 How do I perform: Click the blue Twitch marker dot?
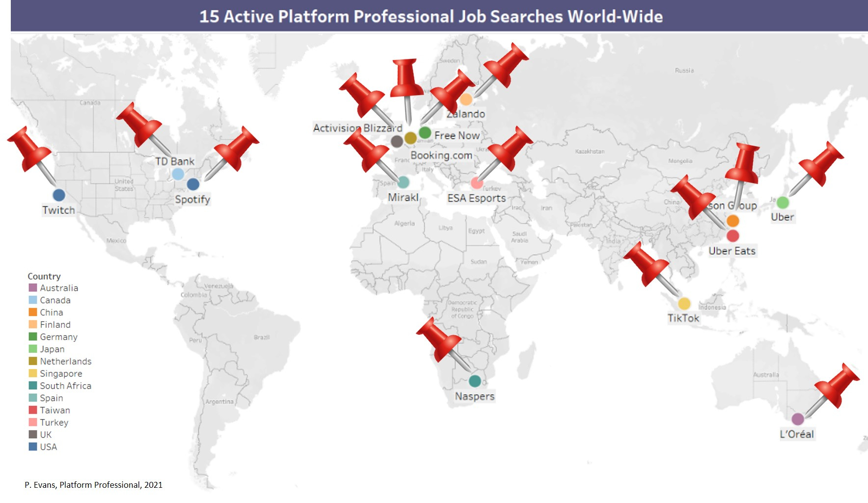[x=59, y=195]
